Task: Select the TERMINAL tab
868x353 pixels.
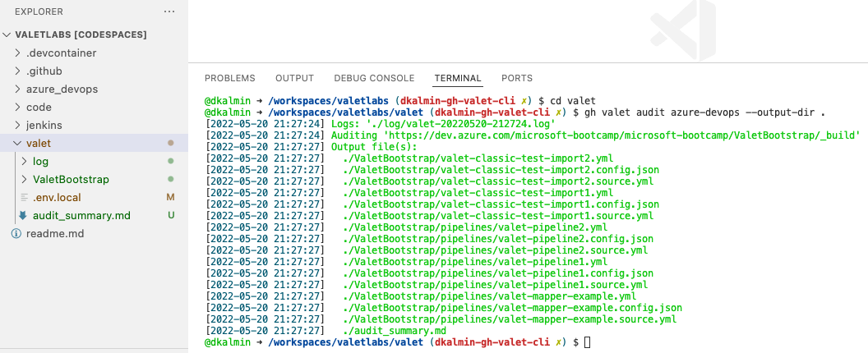Action: click(x=458, y=78)
